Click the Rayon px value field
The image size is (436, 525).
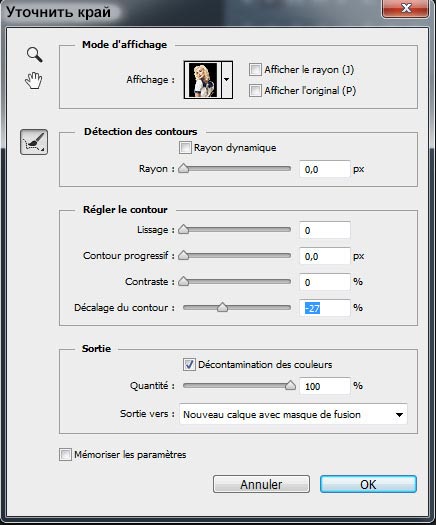pos(324,169)
